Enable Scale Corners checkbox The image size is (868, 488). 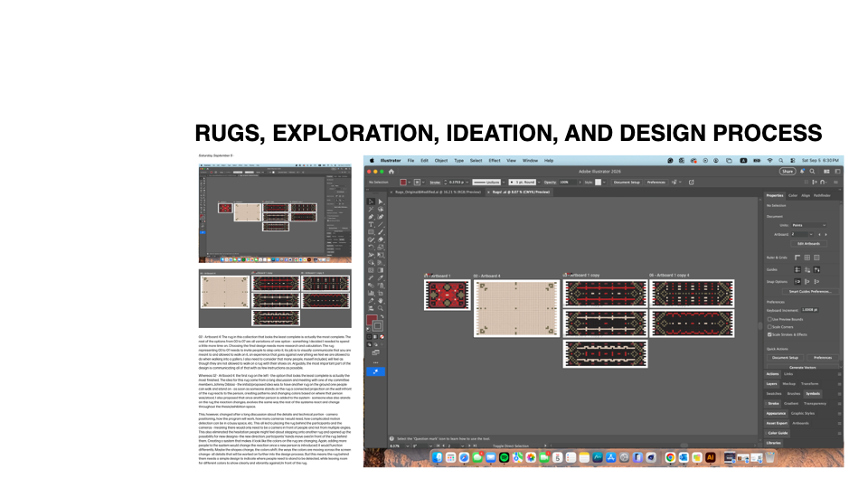769,327
